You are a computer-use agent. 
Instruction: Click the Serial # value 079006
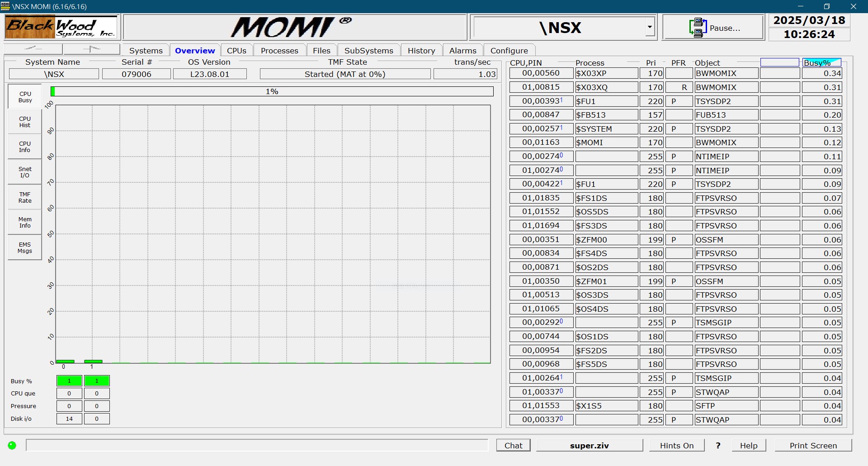point(137,74)
